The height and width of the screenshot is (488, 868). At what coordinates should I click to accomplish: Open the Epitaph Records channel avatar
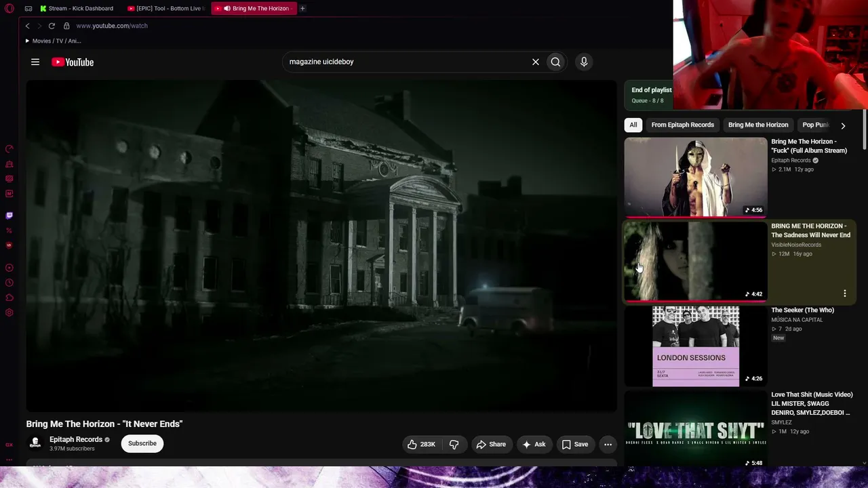tap(35, 443)
